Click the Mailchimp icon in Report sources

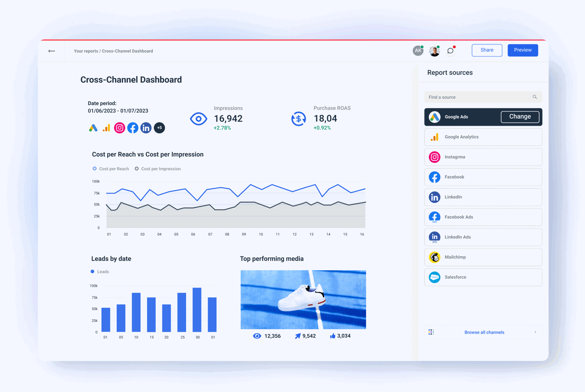point(434,257)
